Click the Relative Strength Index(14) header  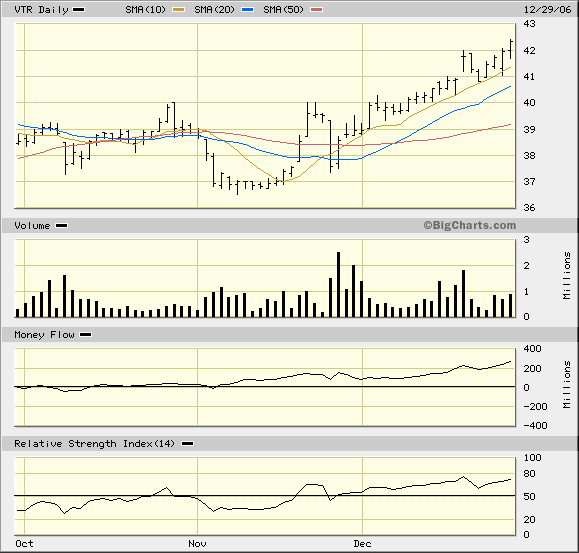[94, 444]
